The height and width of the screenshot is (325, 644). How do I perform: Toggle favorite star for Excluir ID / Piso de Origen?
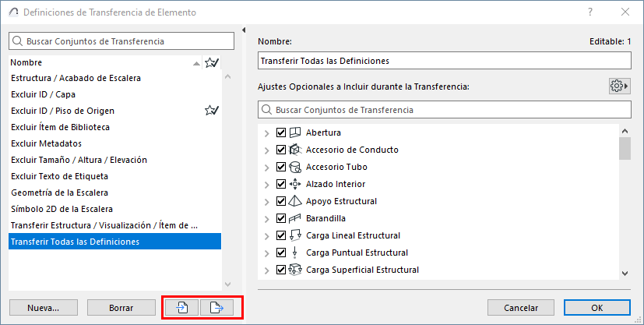click(x=211, y=111)
